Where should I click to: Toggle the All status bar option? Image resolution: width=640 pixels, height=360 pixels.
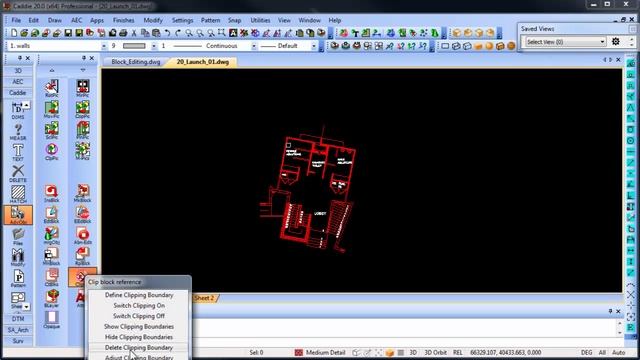[602, 352]
